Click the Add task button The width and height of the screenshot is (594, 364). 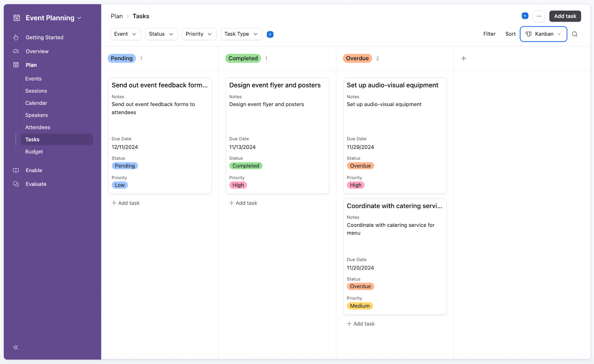pyautogui.click(x=565, y=16)
